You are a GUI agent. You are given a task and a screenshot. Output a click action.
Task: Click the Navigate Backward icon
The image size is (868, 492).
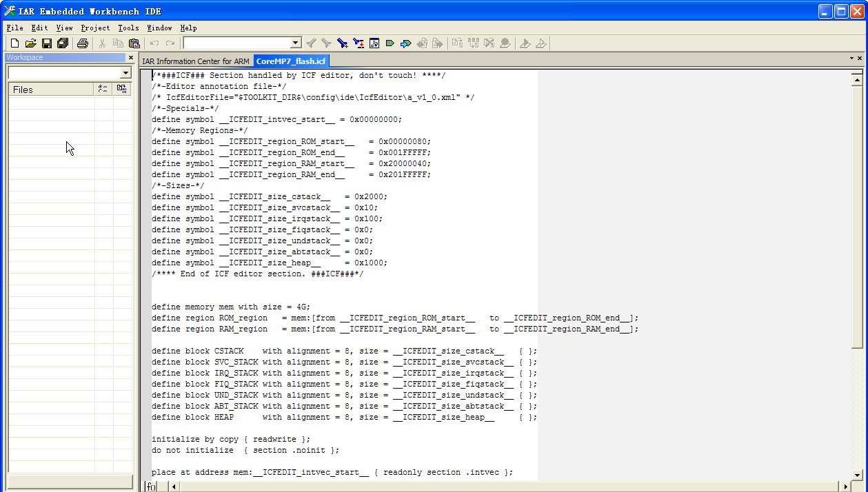[422, 43]
